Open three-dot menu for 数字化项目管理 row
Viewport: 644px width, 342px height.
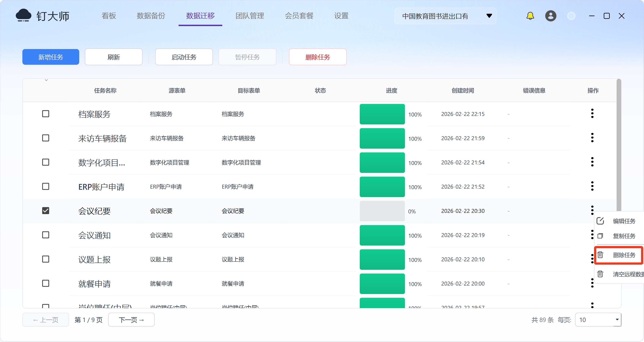coord(592,162)
